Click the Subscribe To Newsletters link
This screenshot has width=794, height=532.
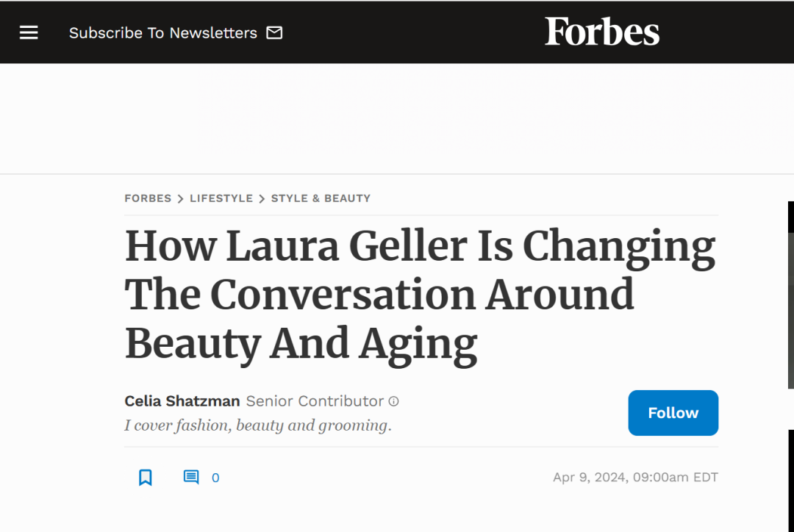[x=162, y=33]
